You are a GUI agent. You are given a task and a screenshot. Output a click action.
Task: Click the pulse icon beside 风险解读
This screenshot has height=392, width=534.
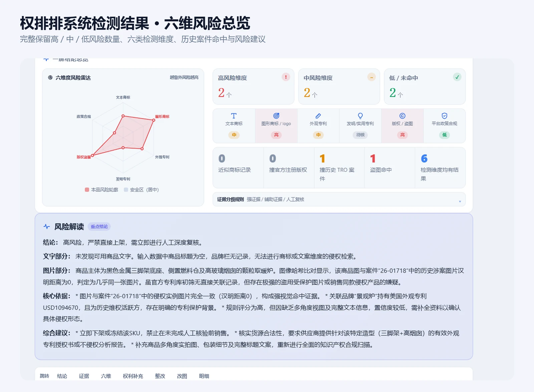tap(47, 227)
